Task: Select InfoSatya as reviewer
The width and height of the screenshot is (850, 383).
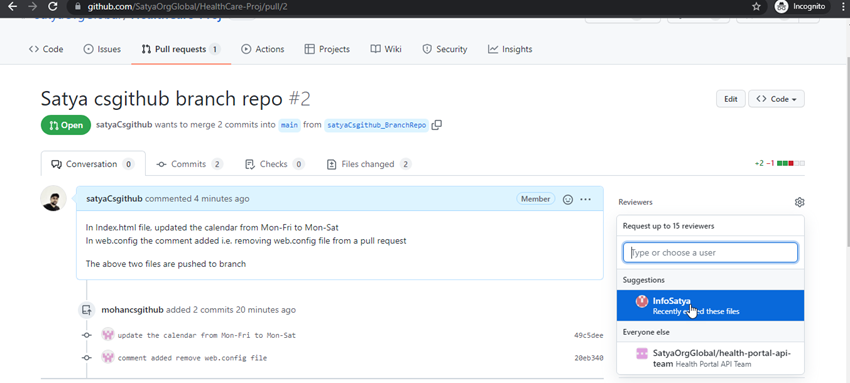Action: click(710, 306)
